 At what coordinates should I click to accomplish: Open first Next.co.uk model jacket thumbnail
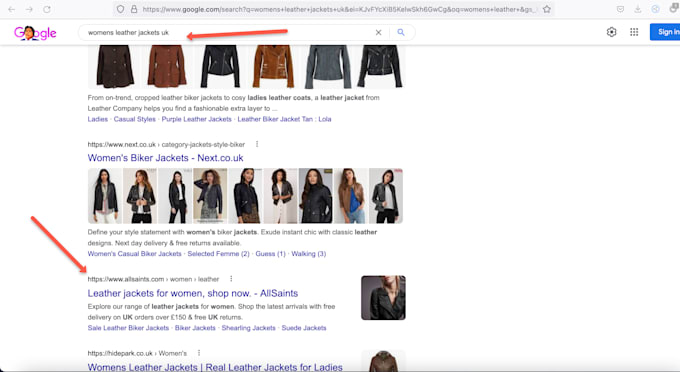(105, 196)
